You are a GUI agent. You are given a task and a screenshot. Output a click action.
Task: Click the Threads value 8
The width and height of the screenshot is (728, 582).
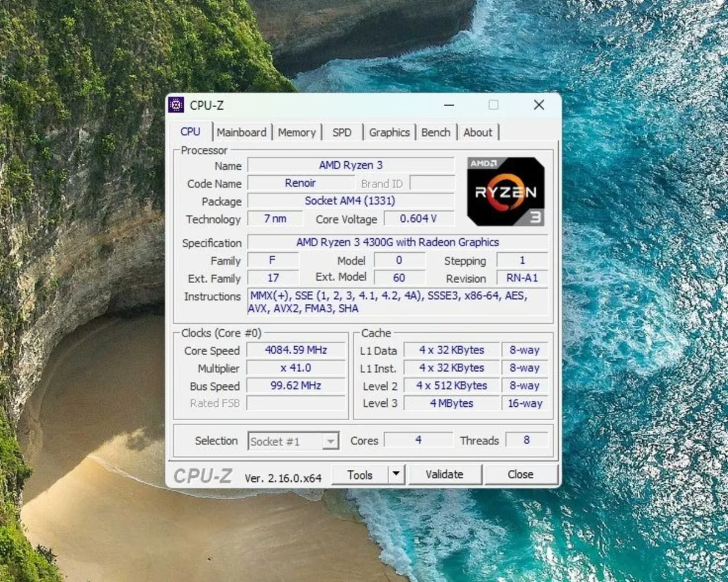point(527,440)
